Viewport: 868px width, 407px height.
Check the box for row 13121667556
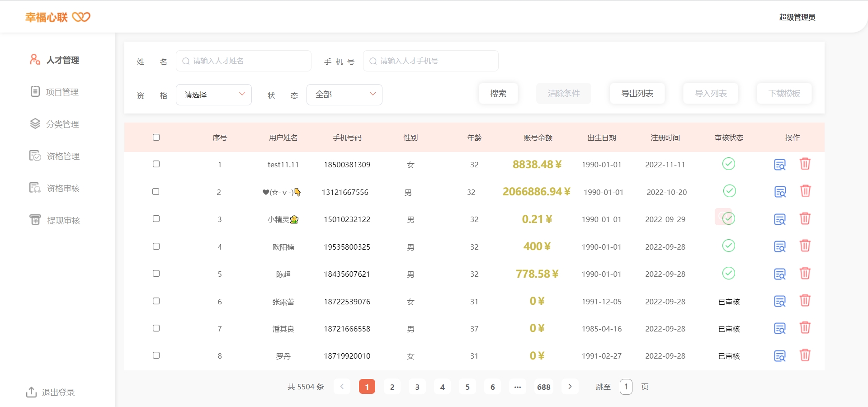[x=156, y=192]
